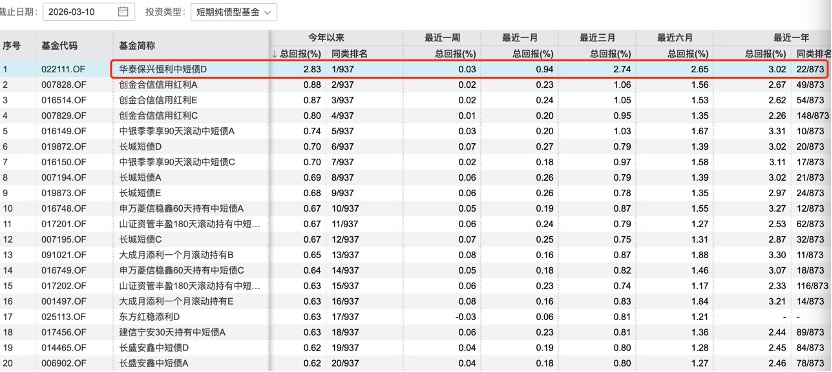The image size is (832, 372).
Task: Click the negative weekly return -0.03
Action: click(465, 316)
